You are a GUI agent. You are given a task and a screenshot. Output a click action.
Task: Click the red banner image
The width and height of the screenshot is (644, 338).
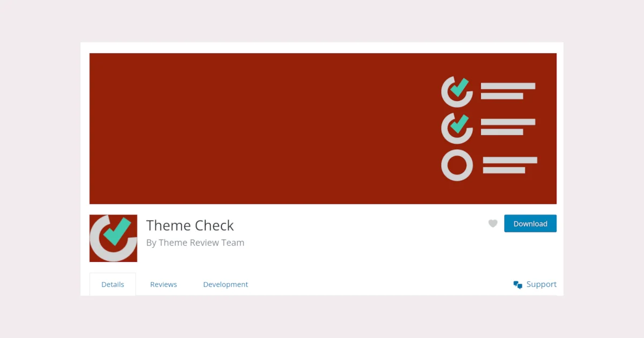(x=323, y=129)
